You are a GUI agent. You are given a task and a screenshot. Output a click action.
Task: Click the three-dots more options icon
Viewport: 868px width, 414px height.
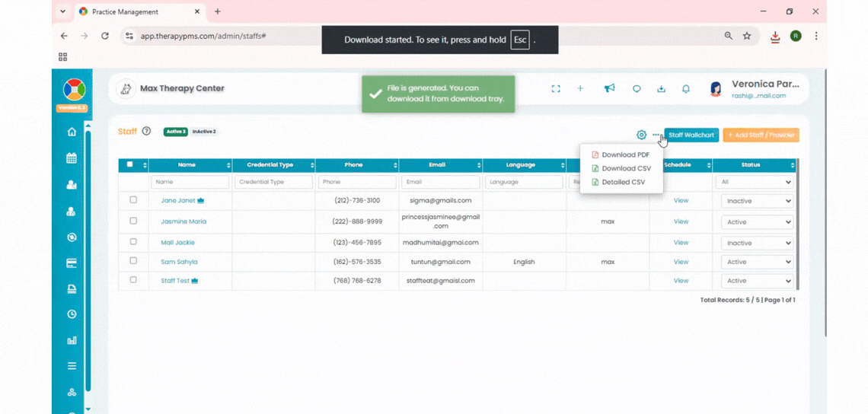(656, 135)
